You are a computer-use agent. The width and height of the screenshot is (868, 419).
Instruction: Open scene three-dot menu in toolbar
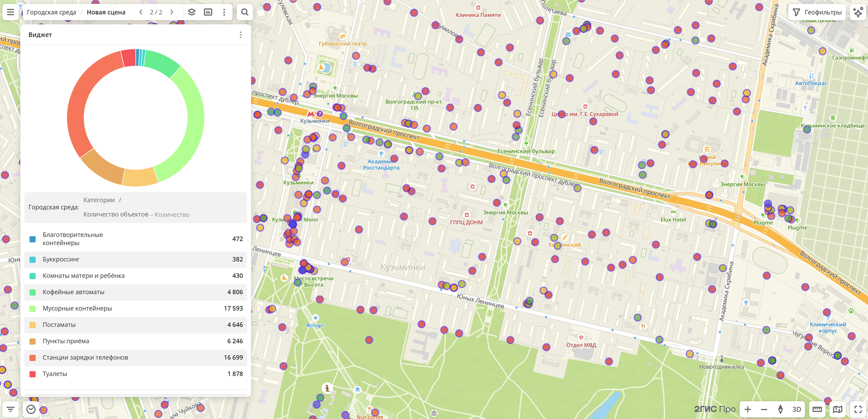(x=224, y=12)
